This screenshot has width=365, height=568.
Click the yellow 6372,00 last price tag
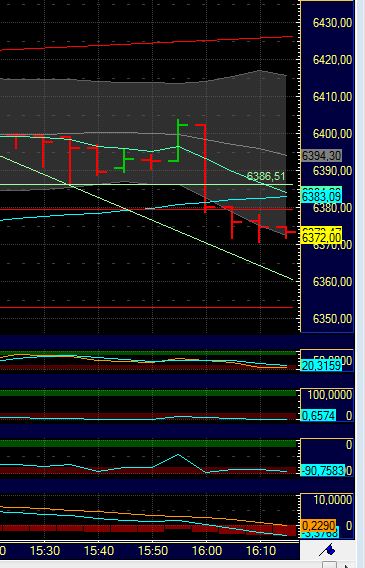pos(322,238)
